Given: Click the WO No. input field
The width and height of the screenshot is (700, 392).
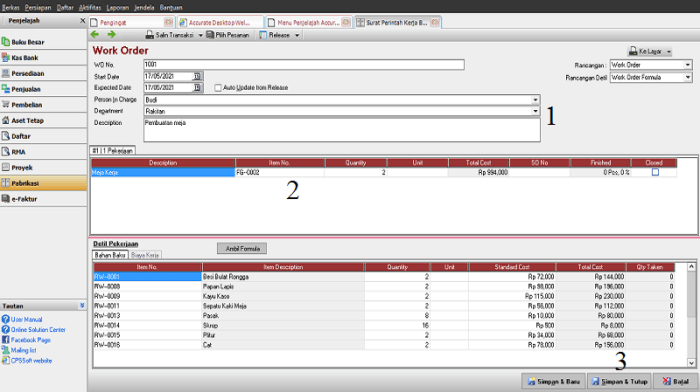Looking at the screenshot, I should (304, 65).
